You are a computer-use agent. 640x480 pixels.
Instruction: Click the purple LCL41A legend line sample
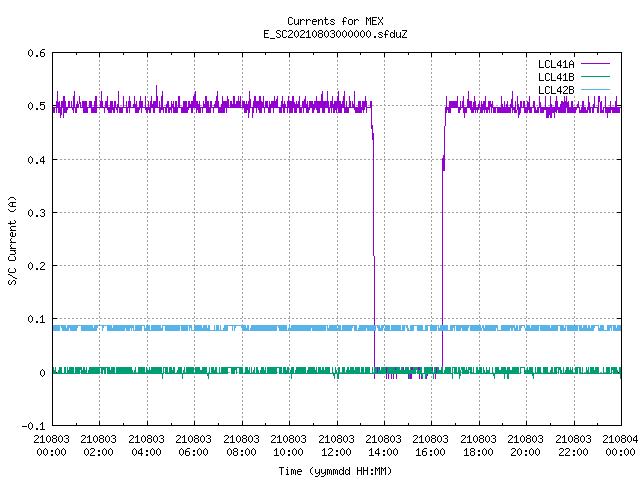595,64
